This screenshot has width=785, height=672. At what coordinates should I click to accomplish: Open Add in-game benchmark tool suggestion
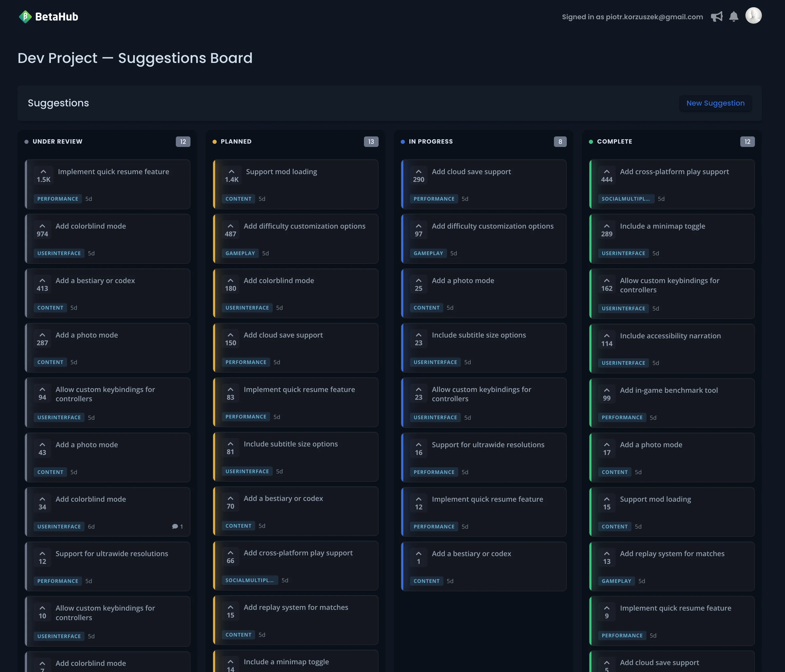(x=669, y=390)
